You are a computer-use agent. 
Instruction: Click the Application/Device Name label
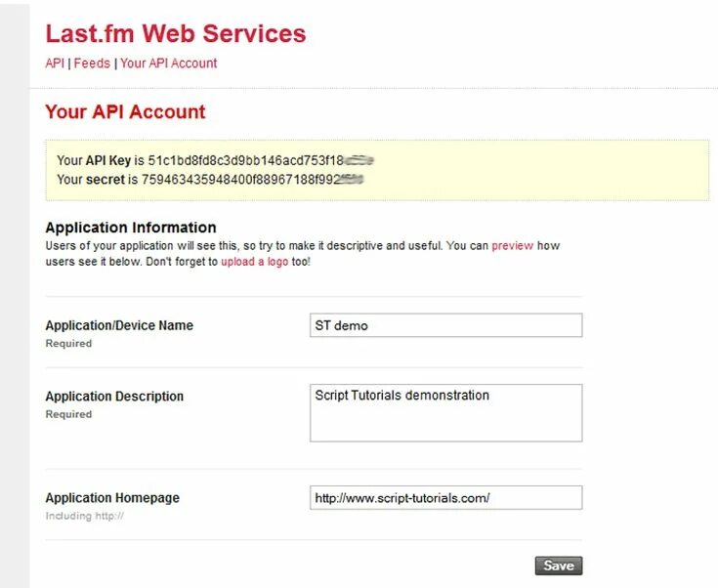119,325
